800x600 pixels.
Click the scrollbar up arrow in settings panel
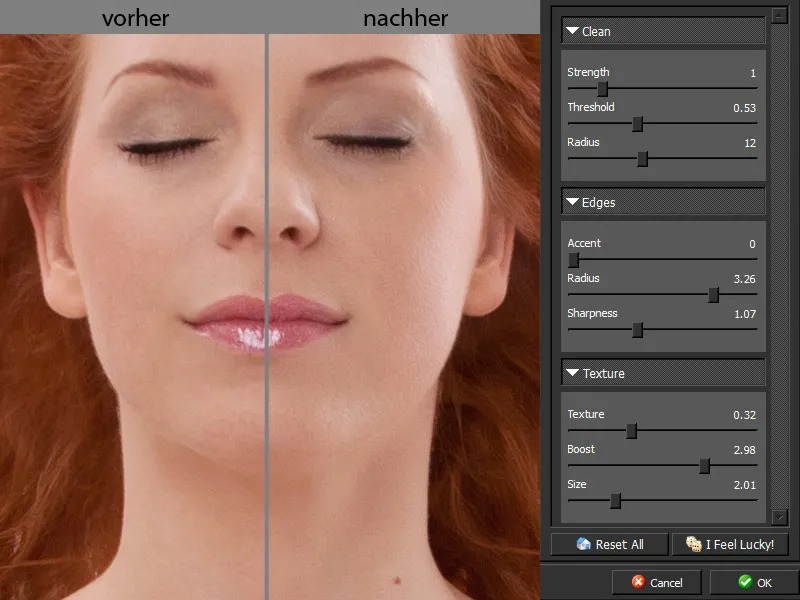tap(779, 16)
